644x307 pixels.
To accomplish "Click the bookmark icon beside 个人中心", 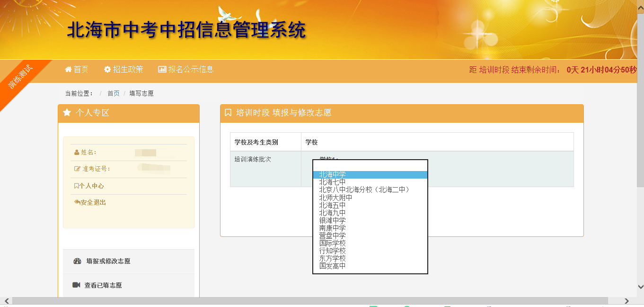I will [76, 186].
